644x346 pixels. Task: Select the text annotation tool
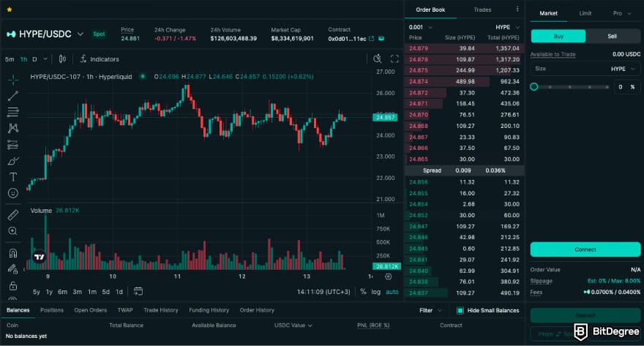pyautogui.click(x=13, y=177)
